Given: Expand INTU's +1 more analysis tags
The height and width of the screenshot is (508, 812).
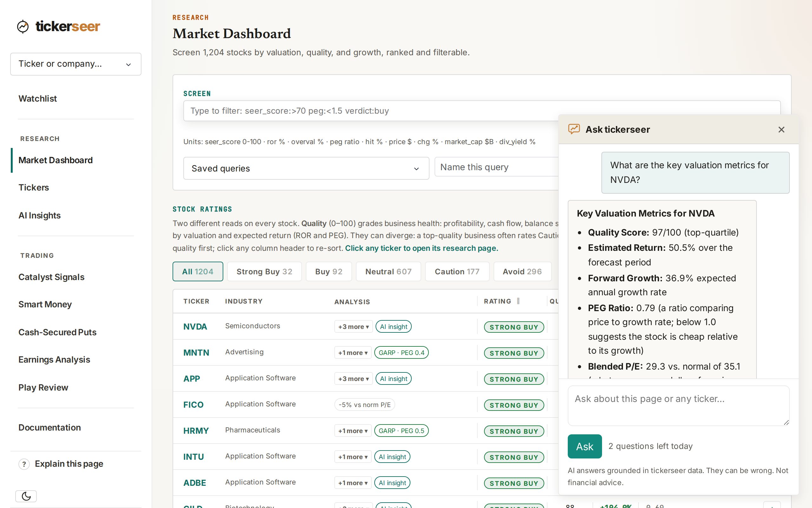Looking at the screenshot, I should coord(353,457).
